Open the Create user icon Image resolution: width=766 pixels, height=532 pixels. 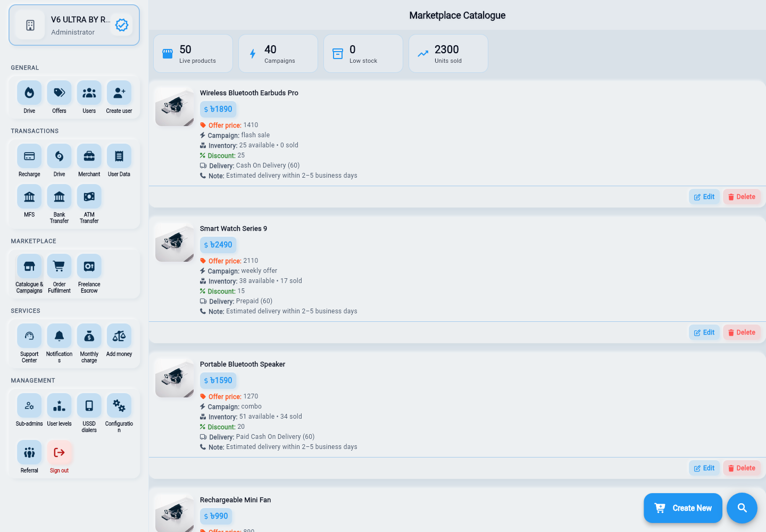pos(119,93)
